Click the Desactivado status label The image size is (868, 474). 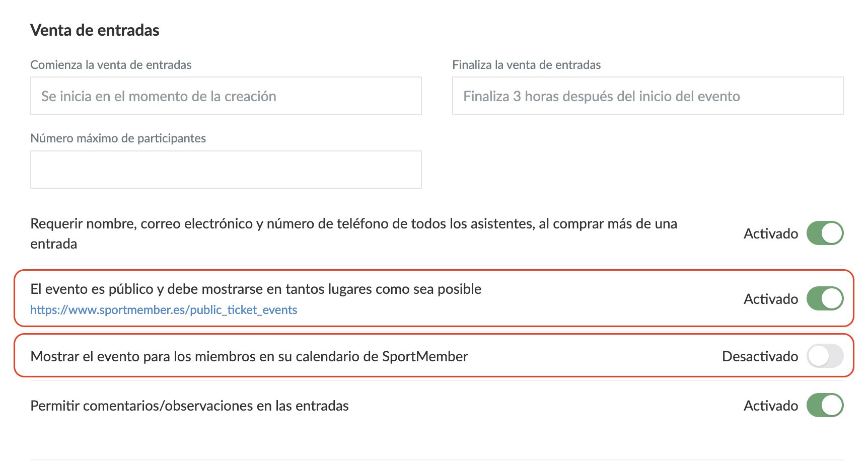[759, 356]
